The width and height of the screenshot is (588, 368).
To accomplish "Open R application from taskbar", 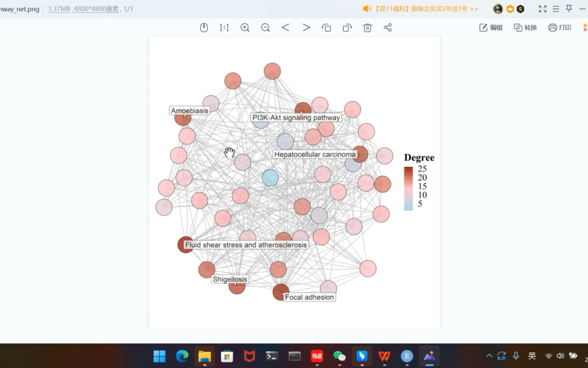I will click(x=407, y=356).
